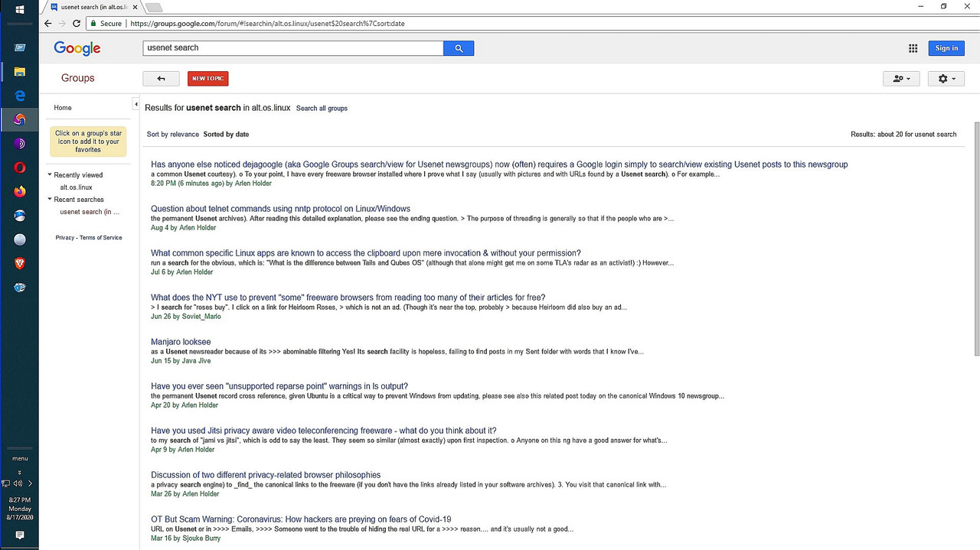Open 'What common specific Linux apps' result
The height and width of the screenshot is (550, 980).
point(366,253)
